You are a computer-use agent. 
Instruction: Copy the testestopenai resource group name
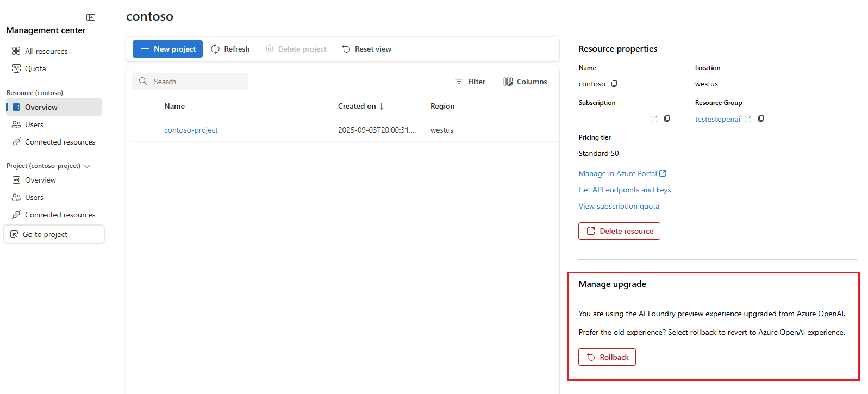(x=761, y=118)
